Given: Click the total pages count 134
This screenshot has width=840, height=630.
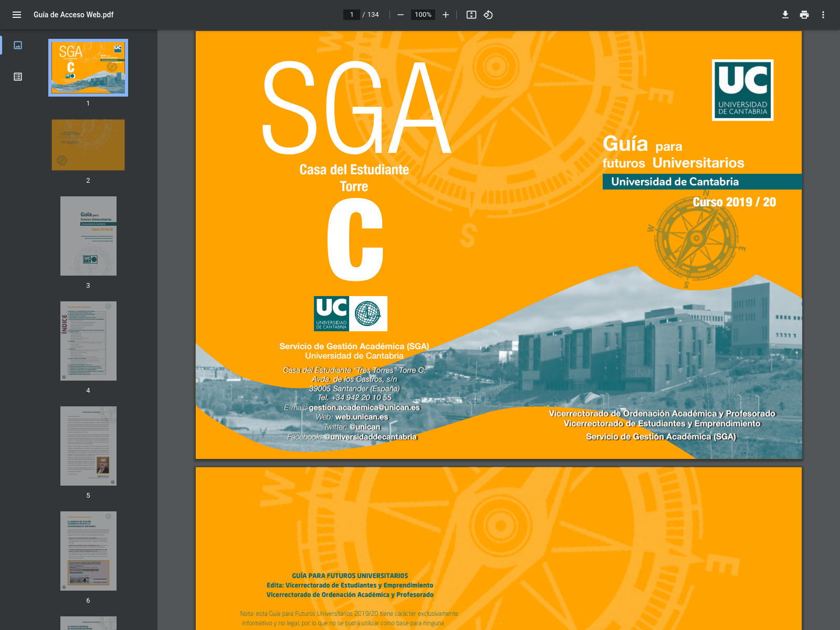Looking at the screenshot, I should click(373, 15).
